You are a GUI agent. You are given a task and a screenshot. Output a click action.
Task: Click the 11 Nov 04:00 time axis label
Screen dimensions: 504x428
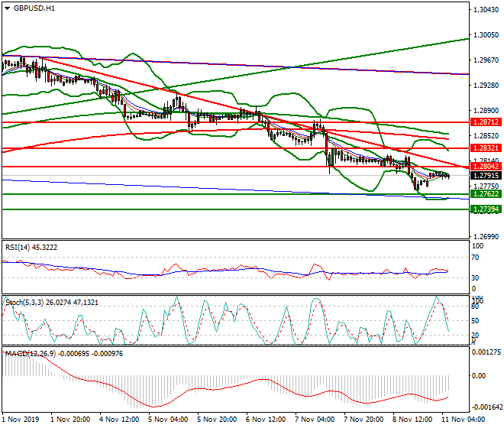pos(463,420)
